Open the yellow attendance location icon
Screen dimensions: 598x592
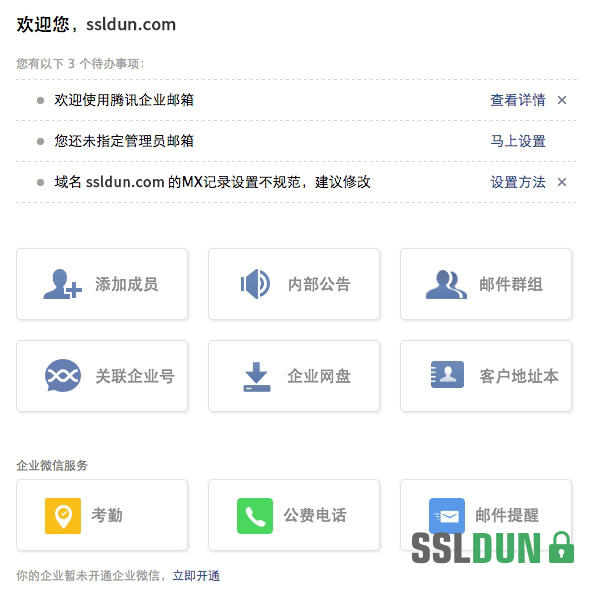63,516
